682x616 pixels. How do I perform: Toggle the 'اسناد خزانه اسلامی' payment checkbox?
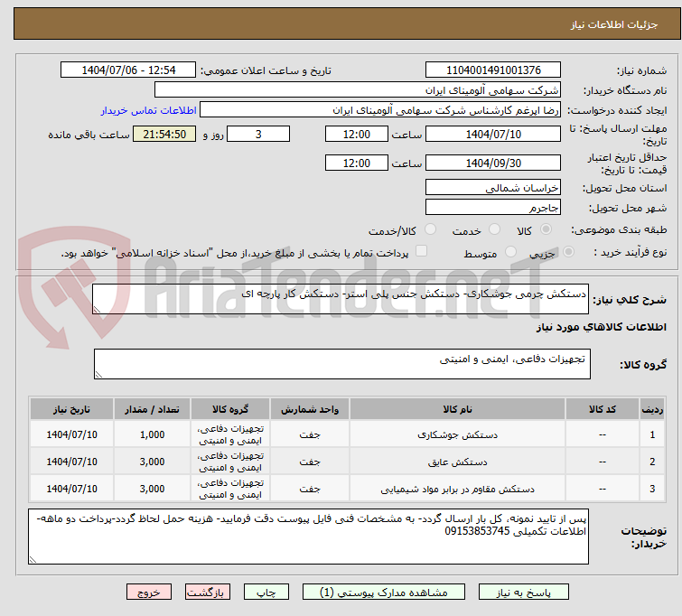(421, 252)
